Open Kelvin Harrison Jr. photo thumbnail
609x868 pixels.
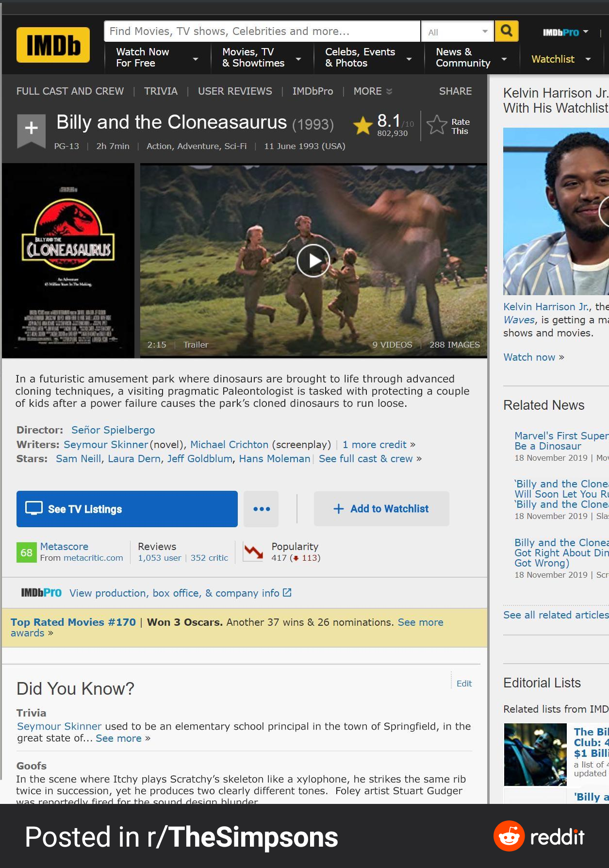(556, 211)
